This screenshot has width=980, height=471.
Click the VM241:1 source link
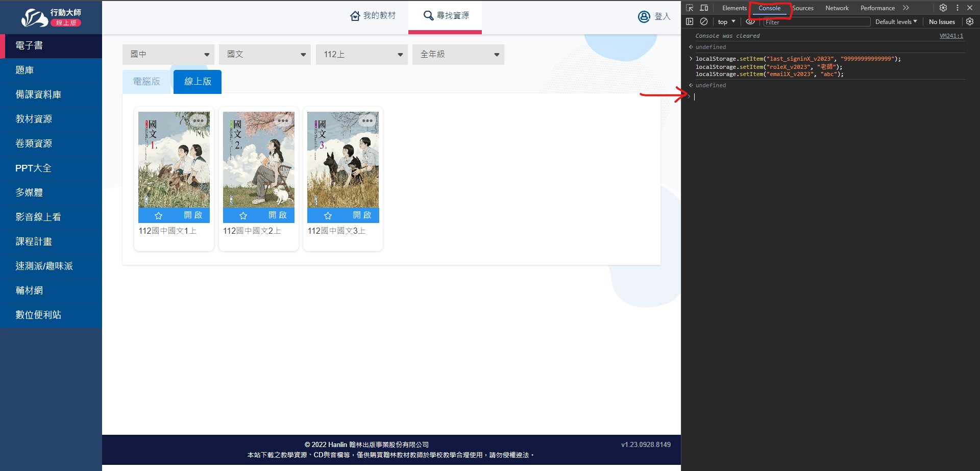coord(951,36)
